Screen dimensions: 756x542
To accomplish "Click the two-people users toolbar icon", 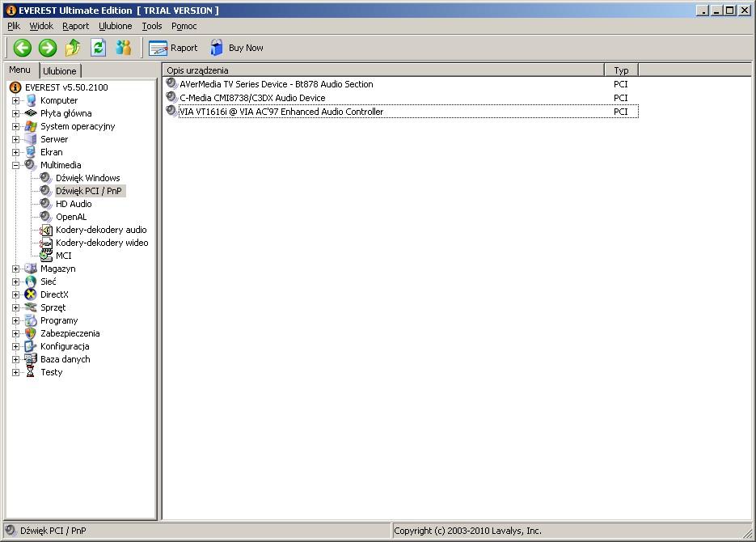I will coord(124,47).
